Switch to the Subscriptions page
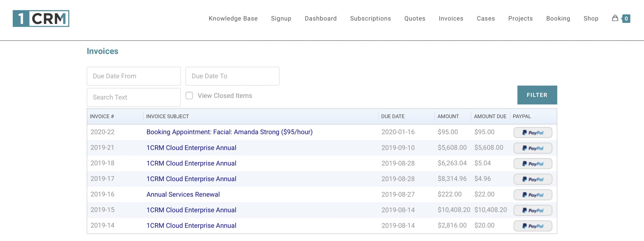 coord(370,18)
